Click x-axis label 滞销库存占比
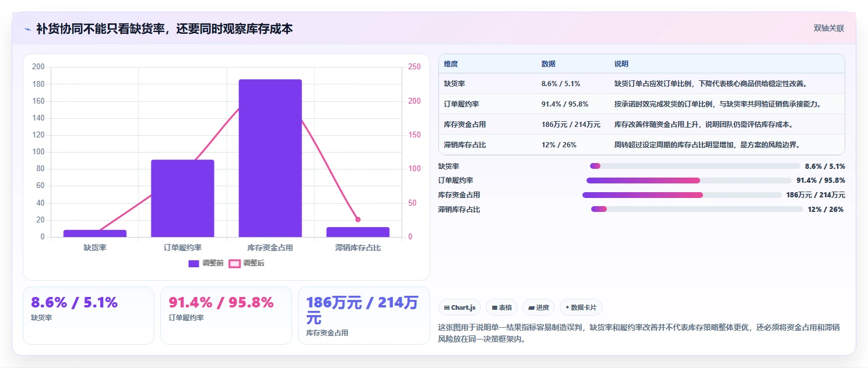The image size is (868, 368). pyautogui.click(x=358, y=248)
